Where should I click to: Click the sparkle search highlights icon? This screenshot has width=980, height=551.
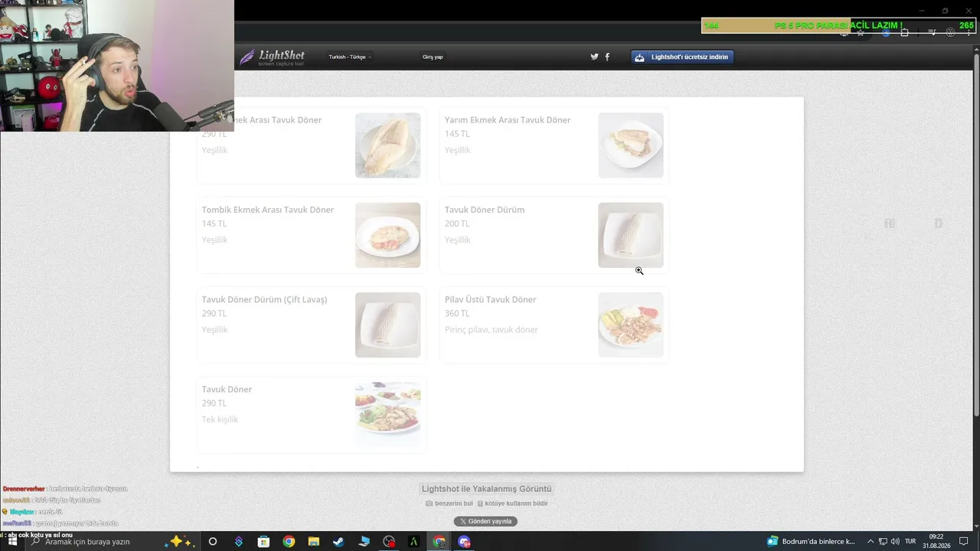click(x=181, y=541)
